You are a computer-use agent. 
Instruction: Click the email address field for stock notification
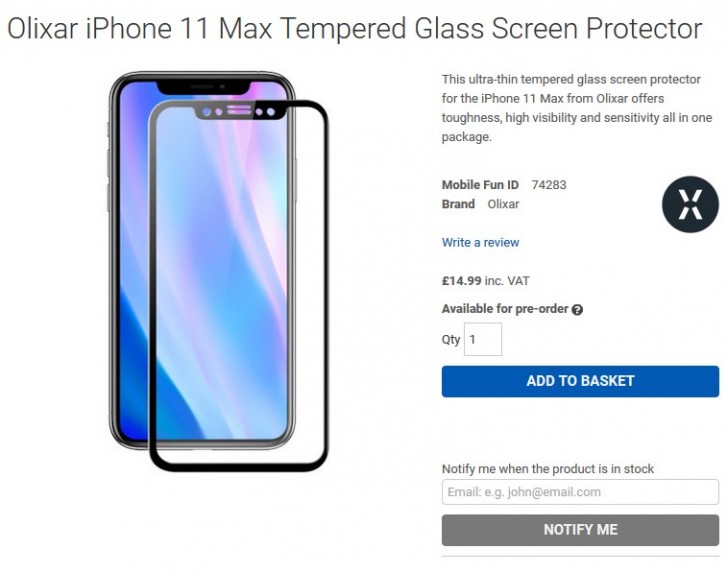[580, 492]
